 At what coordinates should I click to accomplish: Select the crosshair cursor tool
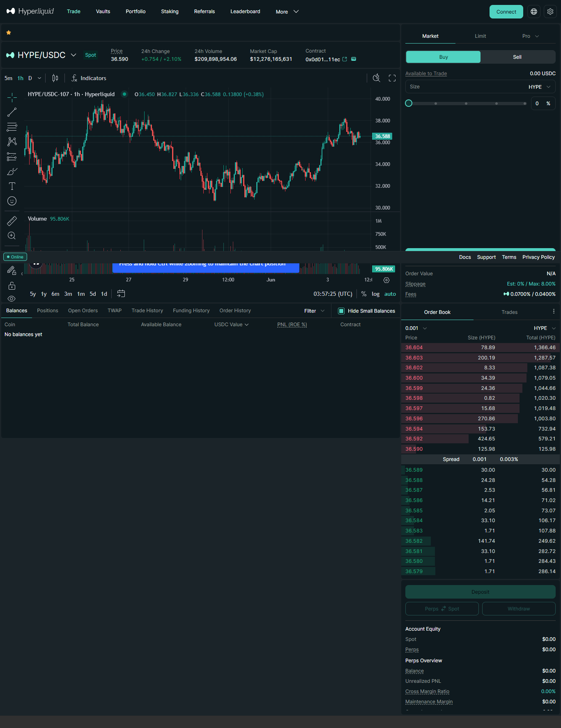tap(12, 97)
